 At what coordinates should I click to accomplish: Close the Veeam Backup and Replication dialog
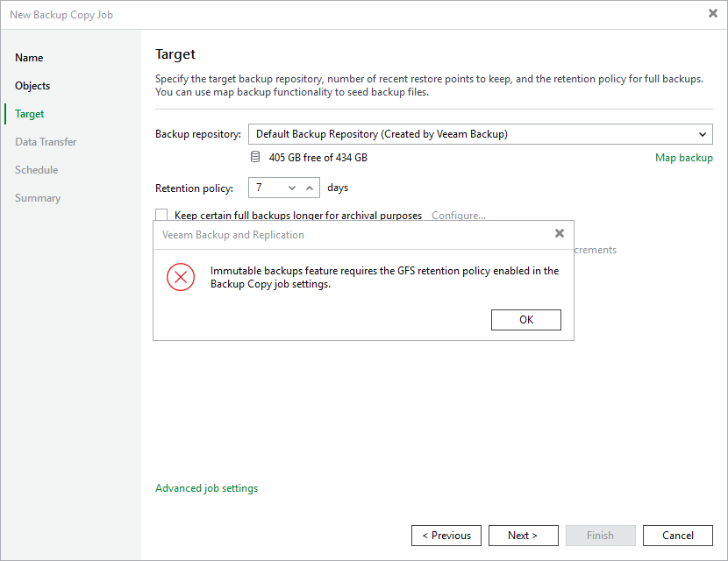point(560,233)
